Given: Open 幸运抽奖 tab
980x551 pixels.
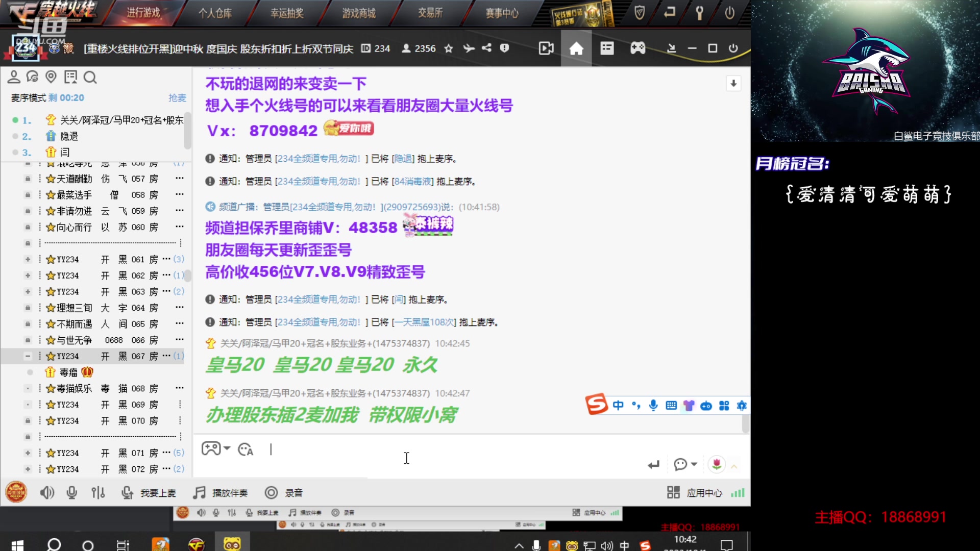Looking at the screenshot, I should coord(287,13).
